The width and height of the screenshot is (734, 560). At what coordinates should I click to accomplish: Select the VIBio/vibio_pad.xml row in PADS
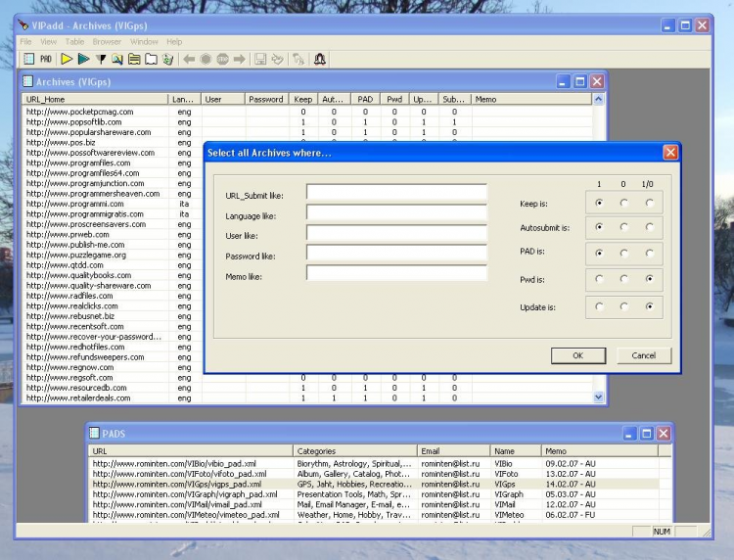tap(374, 463)
